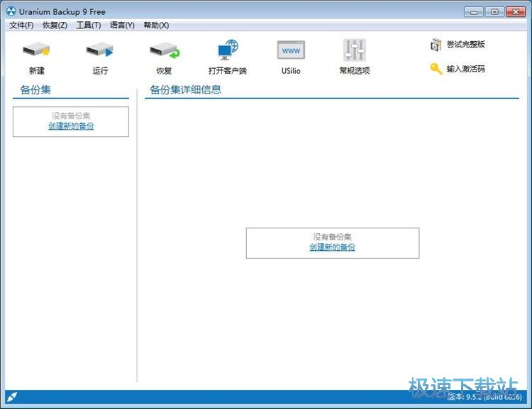Screen dimensions: 532x409
Task: Open the 帮助(X) menu
Action: pyautogui.click(x=156, y=25)
